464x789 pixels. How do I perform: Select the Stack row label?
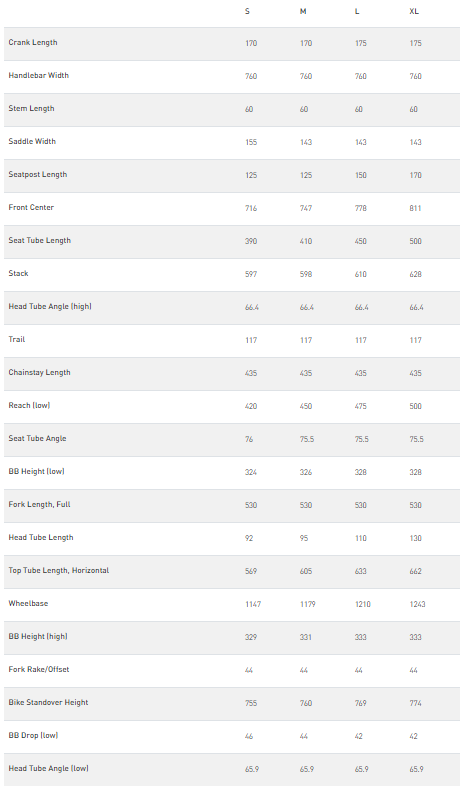[19, 273]
